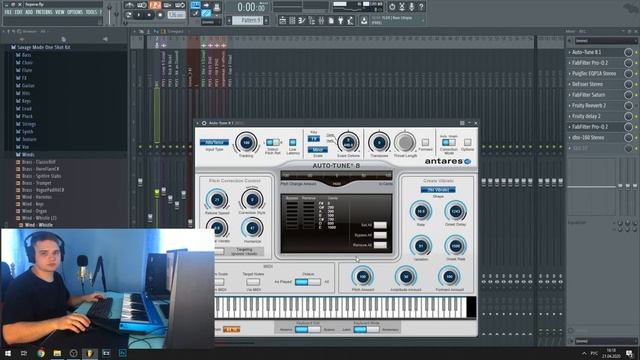Open the ADD menu
This screenshot has height=360, width=640.
pyautogui.click(x=29, y=12)
